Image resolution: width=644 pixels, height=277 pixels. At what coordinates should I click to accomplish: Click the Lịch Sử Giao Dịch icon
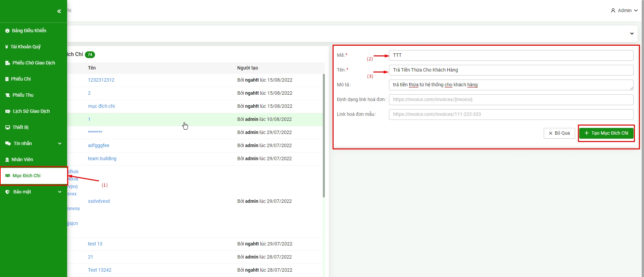point(8,111)
